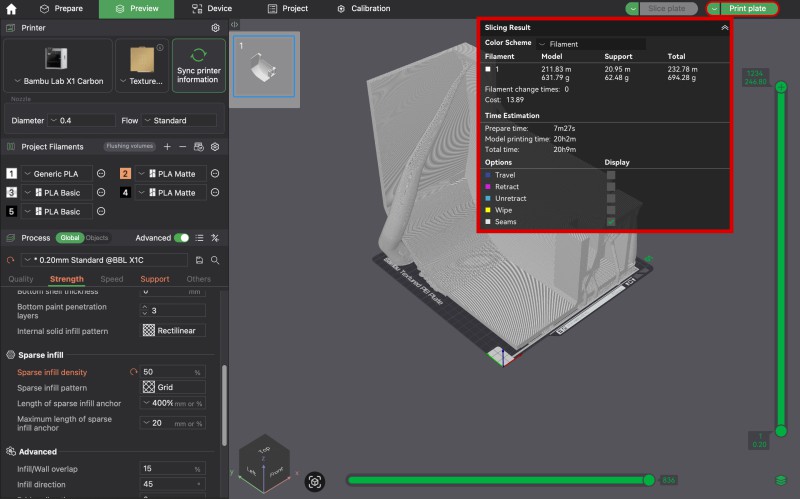Collapse the sidebar with the arrow handle
The image size is (800, 499).
234,24
